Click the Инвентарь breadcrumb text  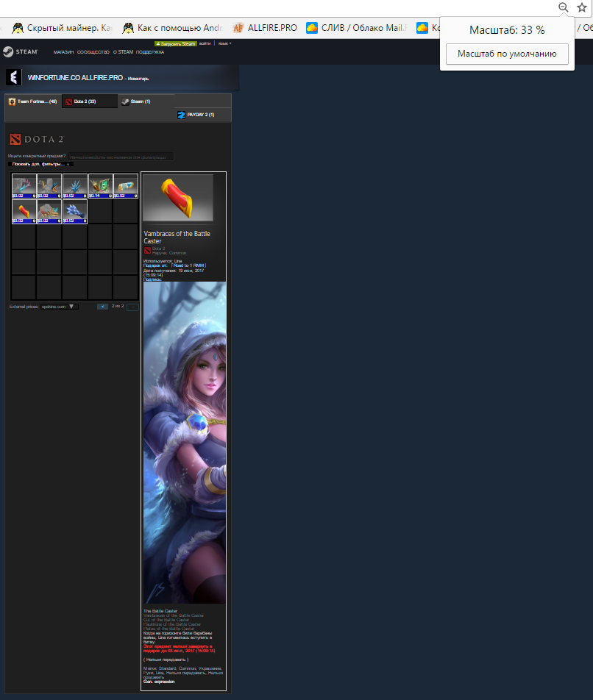click(x=138, y=79)
